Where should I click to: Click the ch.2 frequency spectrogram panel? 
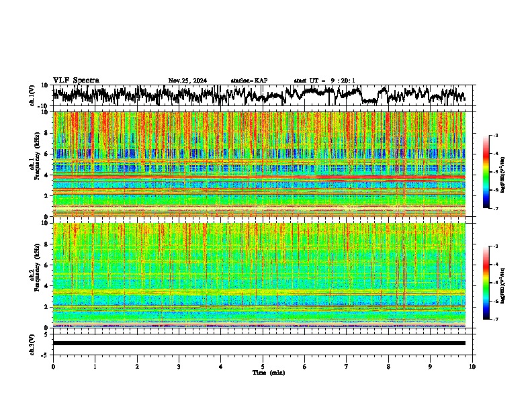[x=259, y=275]
